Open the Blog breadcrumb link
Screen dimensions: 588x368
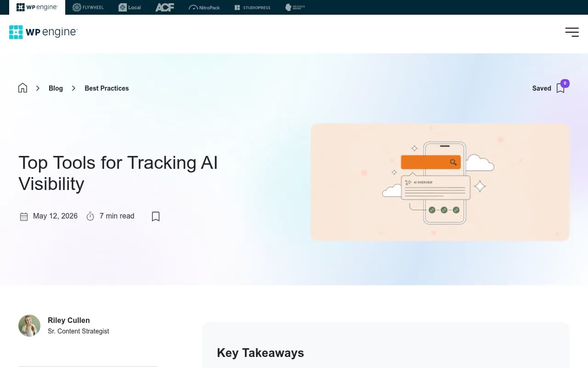coord(56,88)
